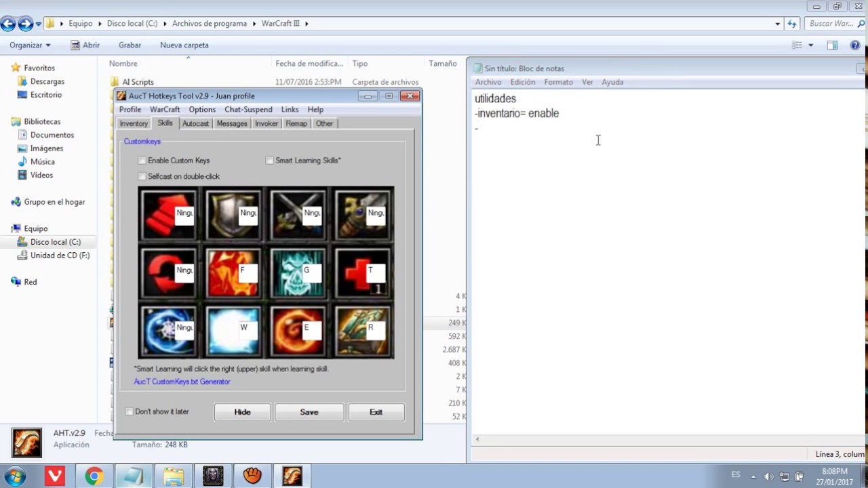
Task: Expand the breadcrumb arrow after Disco local (C:)
Action: [x=164, y=24]
